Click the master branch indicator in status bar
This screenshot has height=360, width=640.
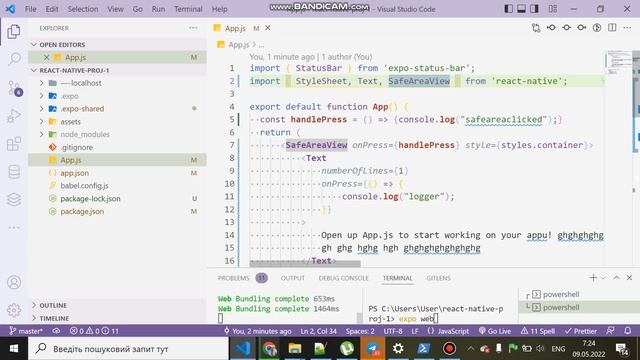pyautogui.click(x=26, y=331)
